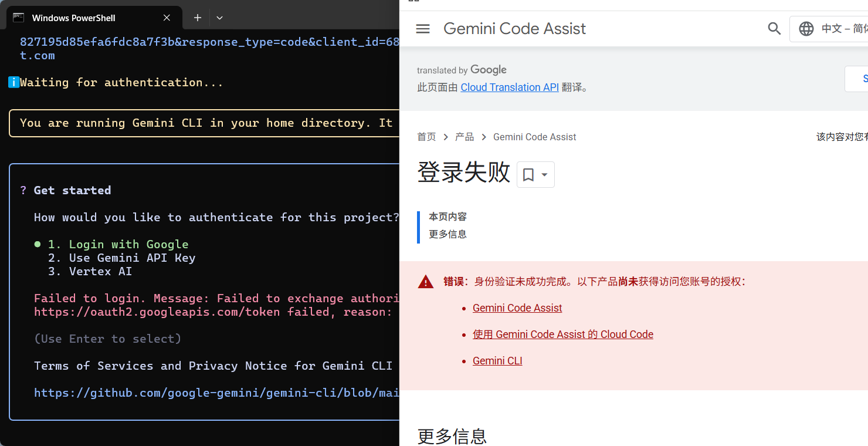Open the hamburger navigation menu on docs page
The width and height of the screenshot is (868, 446).
pos(423,29)
